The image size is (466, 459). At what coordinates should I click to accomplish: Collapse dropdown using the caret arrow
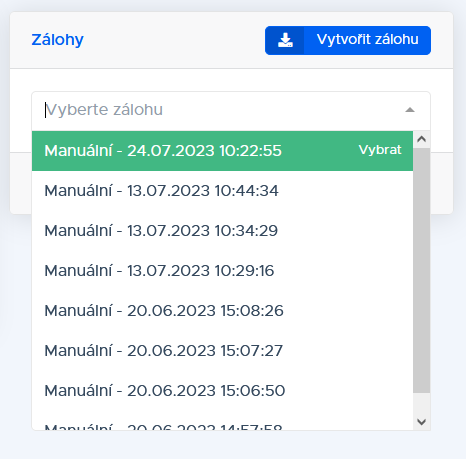pos(410,110)
